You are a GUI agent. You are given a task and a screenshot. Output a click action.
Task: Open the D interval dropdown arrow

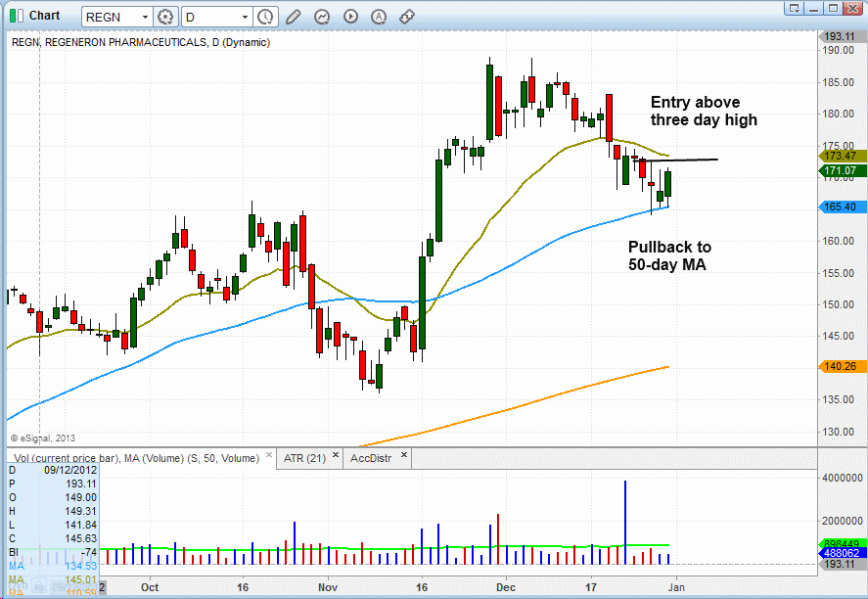[x=244, y=17]
